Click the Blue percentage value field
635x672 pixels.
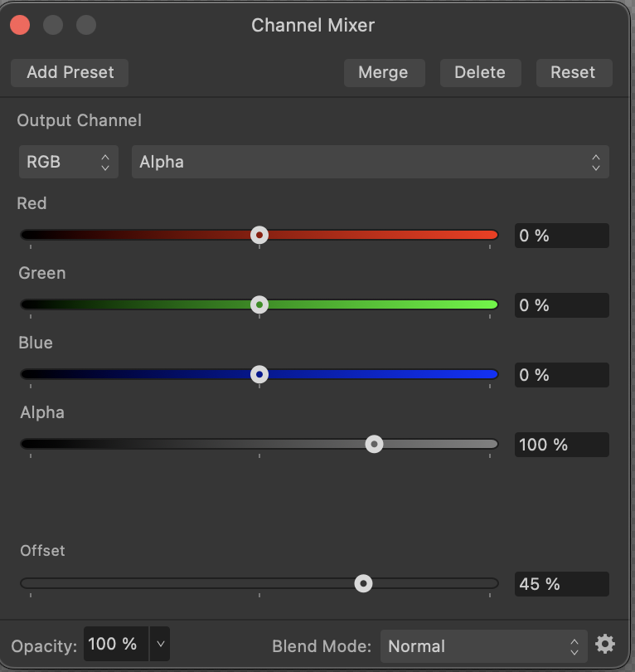point(561,375)
